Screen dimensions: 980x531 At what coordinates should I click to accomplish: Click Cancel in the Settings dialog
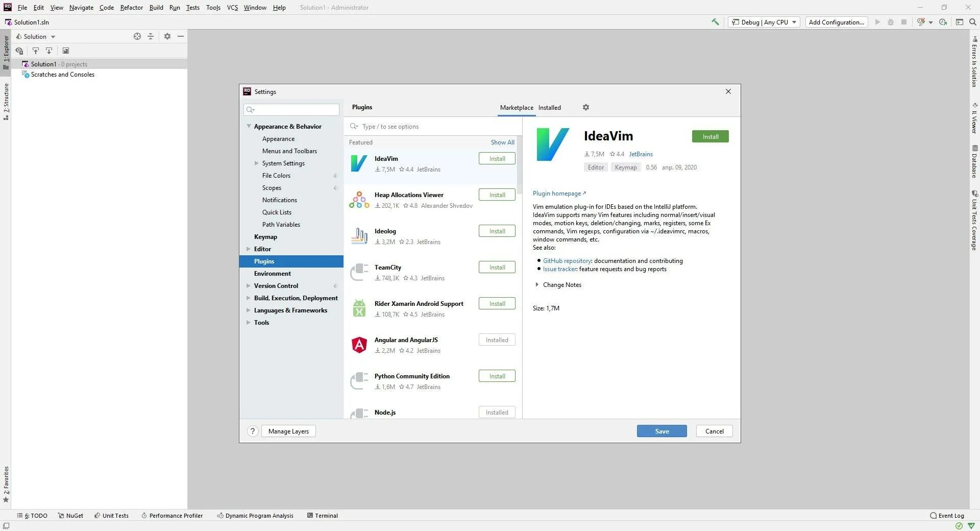tap(714, 431)
